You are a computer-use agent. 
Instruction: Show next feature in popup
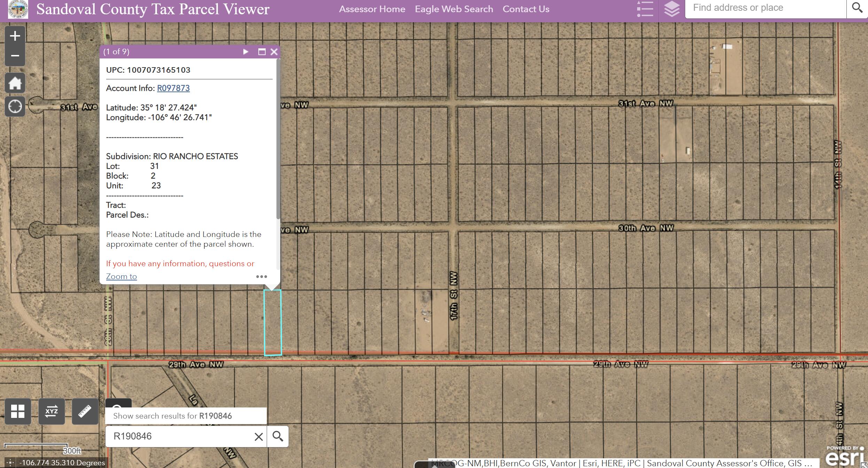(245, 52)
